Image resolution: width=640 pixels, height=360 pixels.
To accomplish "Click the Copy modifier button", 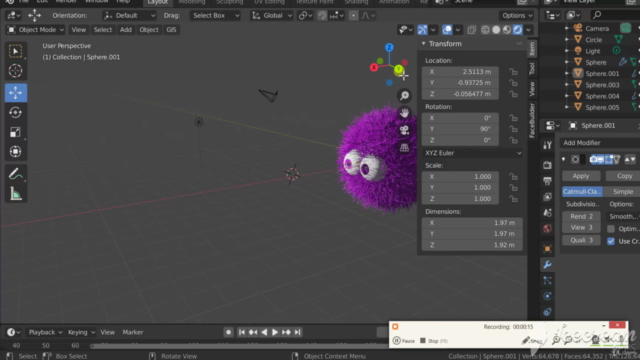I will tap(623, 176).
